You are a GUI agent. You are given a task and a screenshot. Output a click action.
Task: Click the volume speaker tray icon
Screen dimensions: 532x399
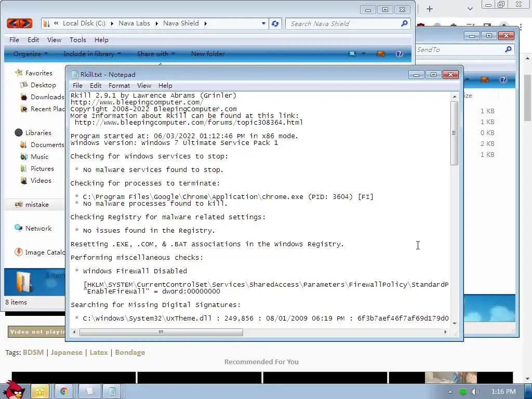click(475, 392)
